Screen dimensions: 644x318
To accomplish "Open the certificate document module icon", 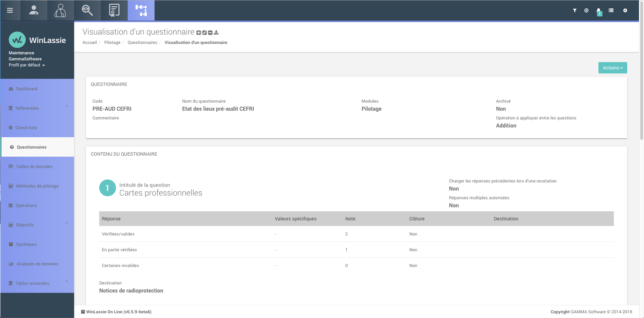I will 114,10.
